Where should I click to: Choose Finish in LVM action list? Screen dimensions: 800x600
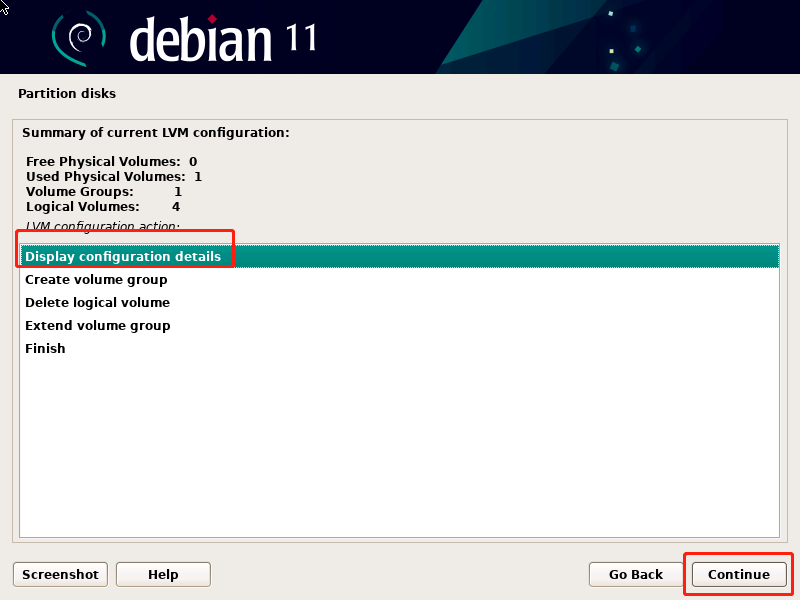click(x=399, y=348)
